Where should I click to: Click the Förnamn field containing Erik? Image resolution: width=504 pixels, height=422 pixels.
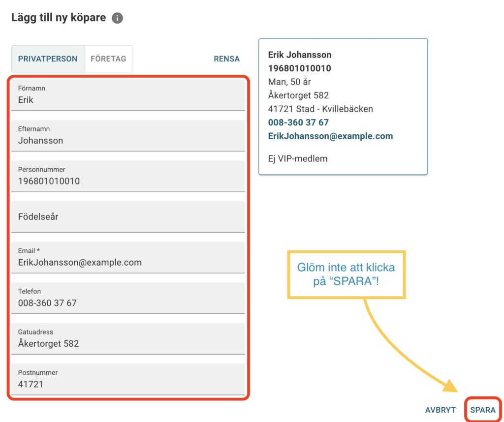tap(128, 95)
